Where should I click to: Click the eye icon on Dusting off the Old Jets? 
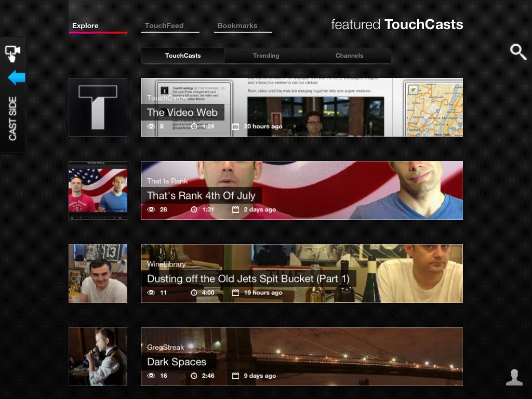coord(150,292)
